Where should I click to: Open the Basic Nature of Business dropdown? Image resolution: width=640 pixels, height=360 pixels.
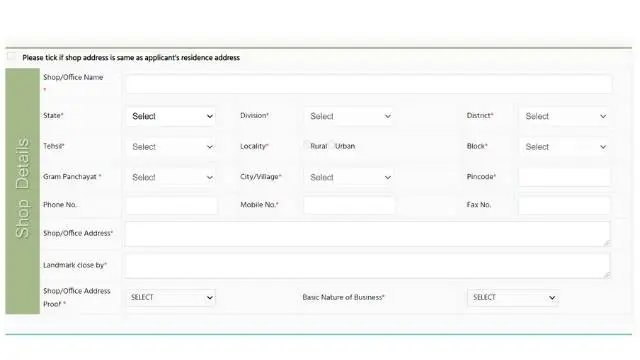pos(513,298)
